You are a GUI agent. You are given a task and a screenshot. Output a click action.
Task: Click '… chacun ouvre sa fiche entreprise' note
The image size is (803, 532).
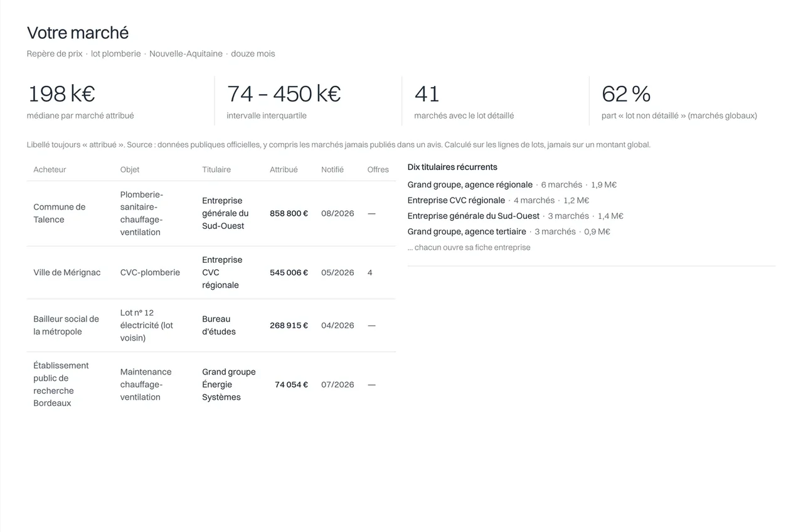[x=469, y=247]
